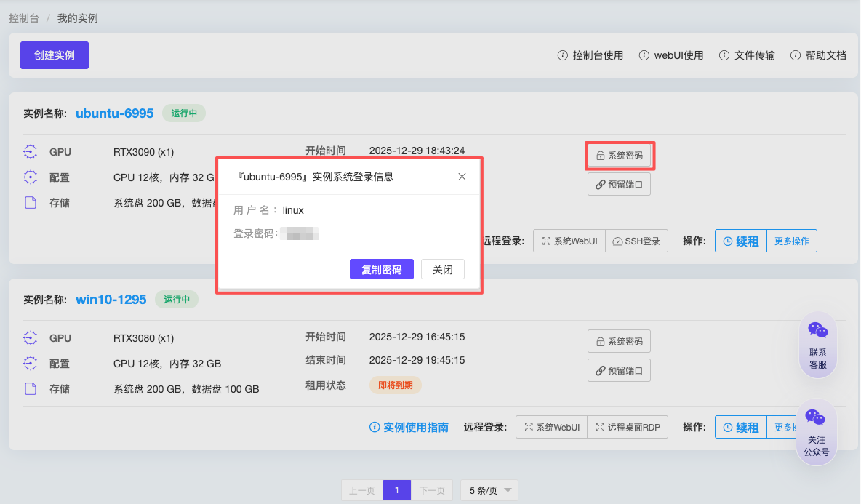Image resolution: width=861 pixels, height=504 pixels.
Task: Click 预留端口 for ubuntu-6995 instance
Action: tap(620, 185)
